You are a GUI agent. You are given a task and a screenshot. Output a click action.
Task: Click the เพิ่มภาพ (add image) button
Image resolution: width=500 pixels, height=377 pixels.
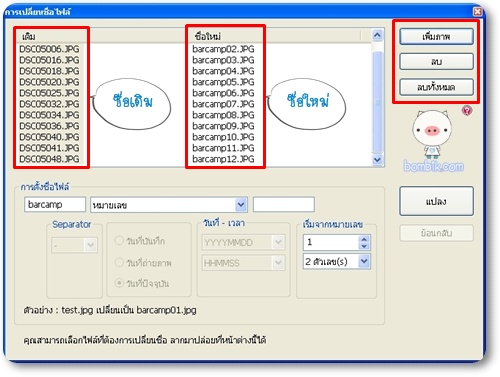pos(436,36)
